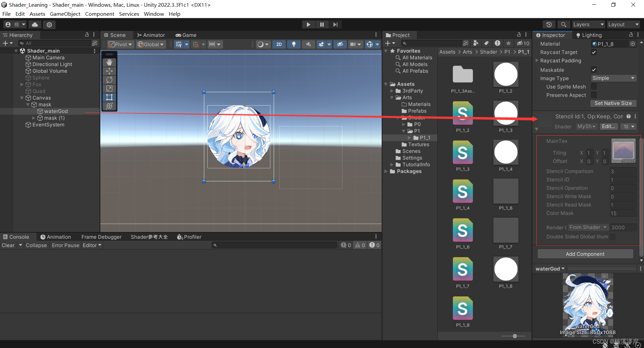The image size is (644, 348).
Task: Select waterGod in Hierarchy
Action: tap(56, 111)
